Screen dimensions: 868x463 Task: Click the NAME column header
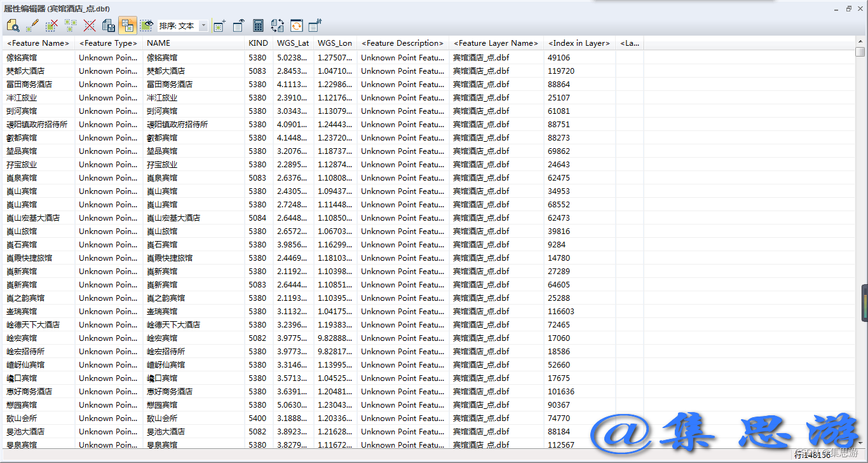pyautogui.click(x=194, y=43)
